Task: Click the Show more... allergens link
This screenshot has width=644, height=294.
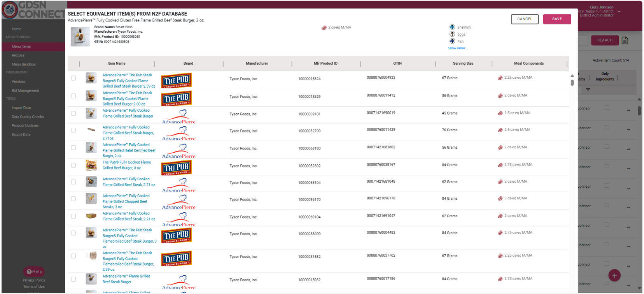Action: coord(457,48)
